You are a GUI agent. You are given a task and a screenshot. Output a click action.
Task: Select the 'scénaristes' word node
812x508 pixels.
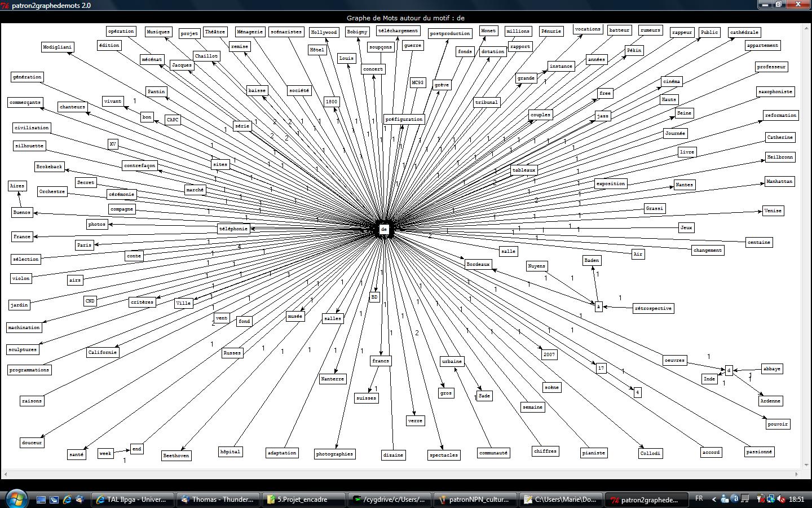pos(286,32)
